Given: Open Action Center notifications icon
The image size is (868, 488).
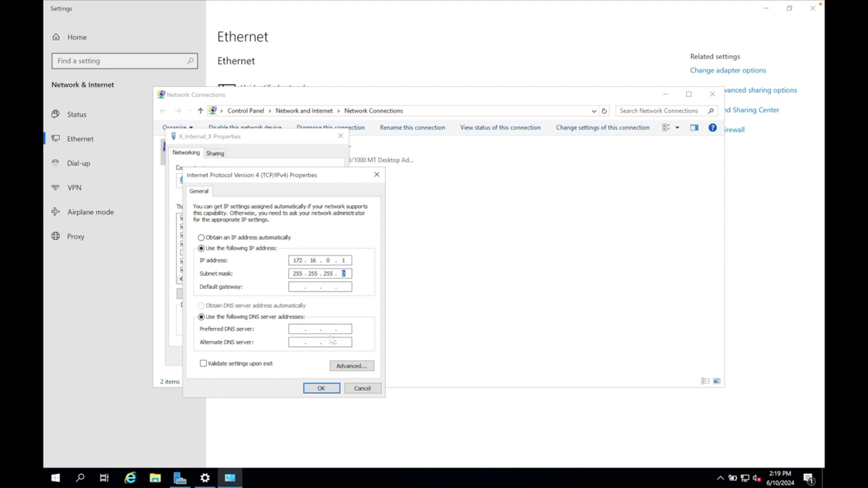Looking at the screenshot, I should (x=809, y=479).
